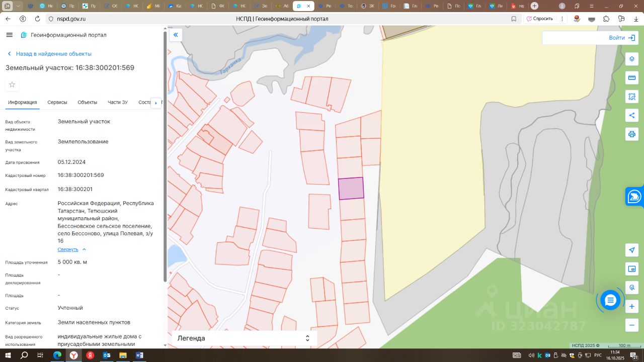The image size is (644, 362).
Task: Collapse the side panel with double-chevron button
Action: pyautogui.click(x=176, y=35)
